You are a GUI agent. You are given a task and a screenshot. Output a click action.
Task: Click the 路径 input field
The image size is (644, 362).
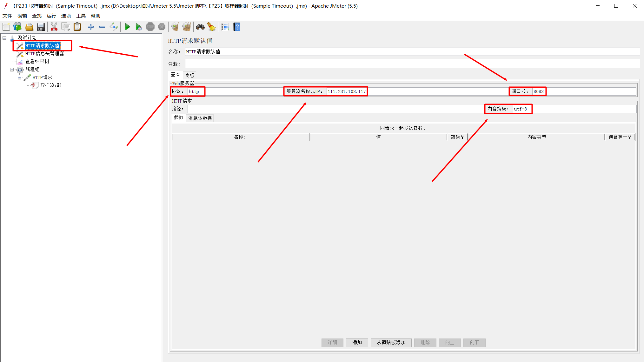pos(336,109)
